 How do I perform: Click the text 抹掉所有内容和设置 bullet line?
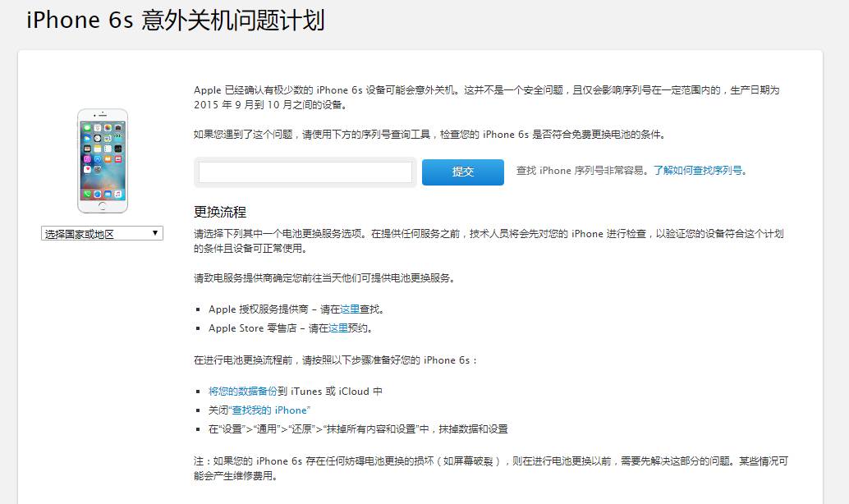click(358, 429)
